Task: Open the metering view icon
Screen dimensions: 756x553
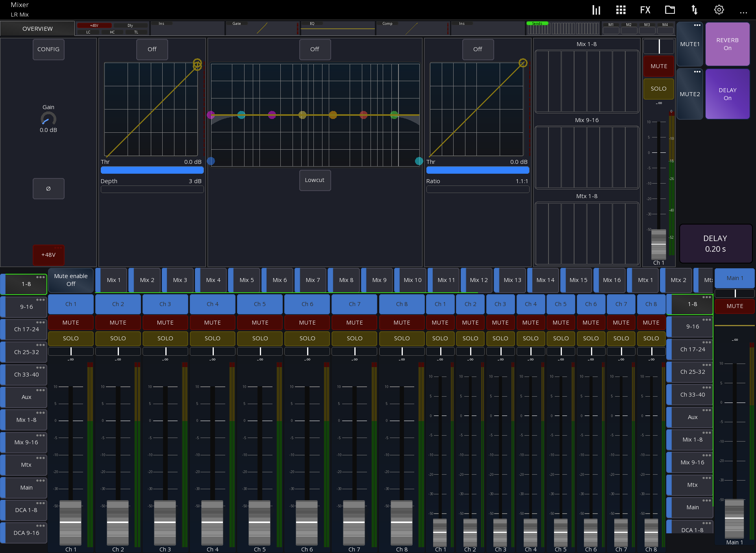Action: 596,9
